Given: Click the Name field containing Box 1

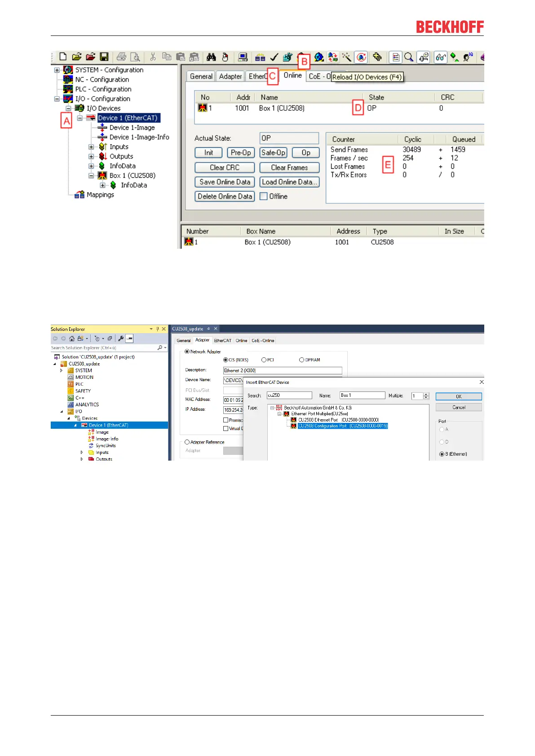Looking at the screenshot, I should [363, 396].
